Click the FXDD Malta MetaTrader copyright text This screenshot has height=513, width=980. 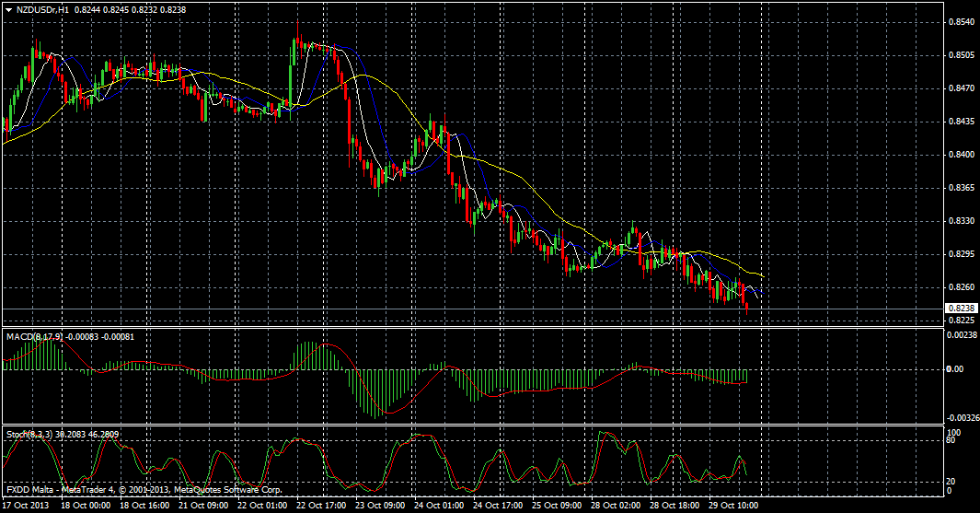click(x=143, y=491)
